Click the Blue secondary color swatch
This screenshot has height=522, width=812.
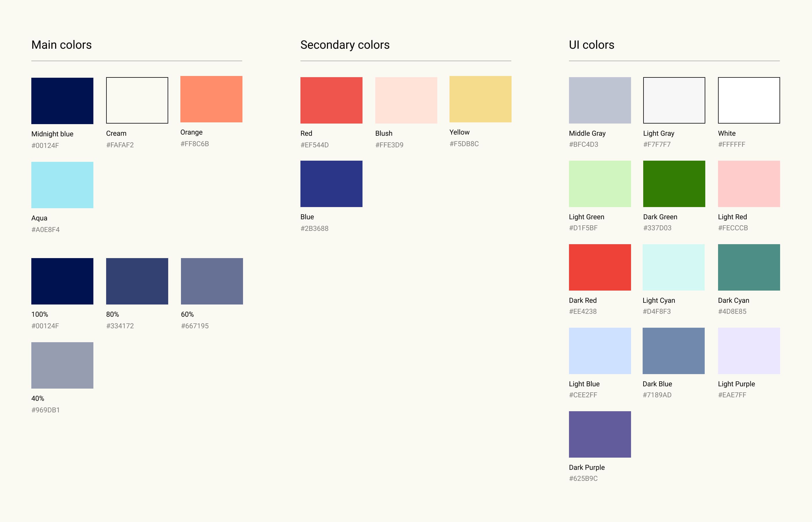point(331,184)
